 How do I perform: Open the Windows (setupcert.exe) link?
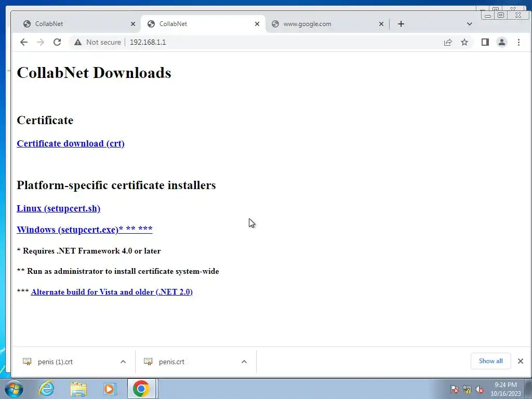point(85,229)
